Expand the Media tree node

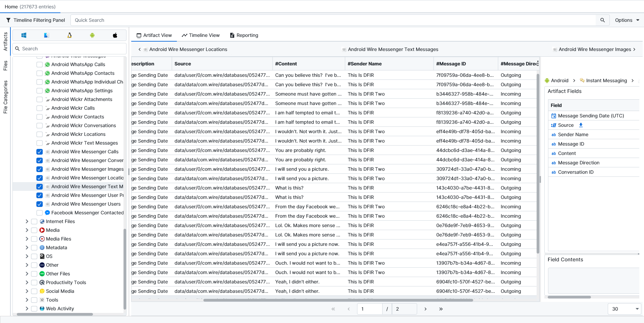tap(27, 230)
